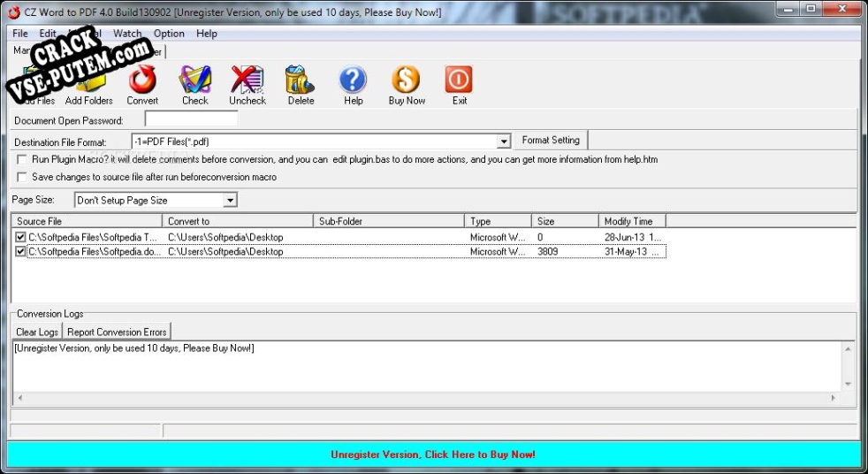Open the Watch menu
This screenshot has width=868, height=474.
click(127, 34)
